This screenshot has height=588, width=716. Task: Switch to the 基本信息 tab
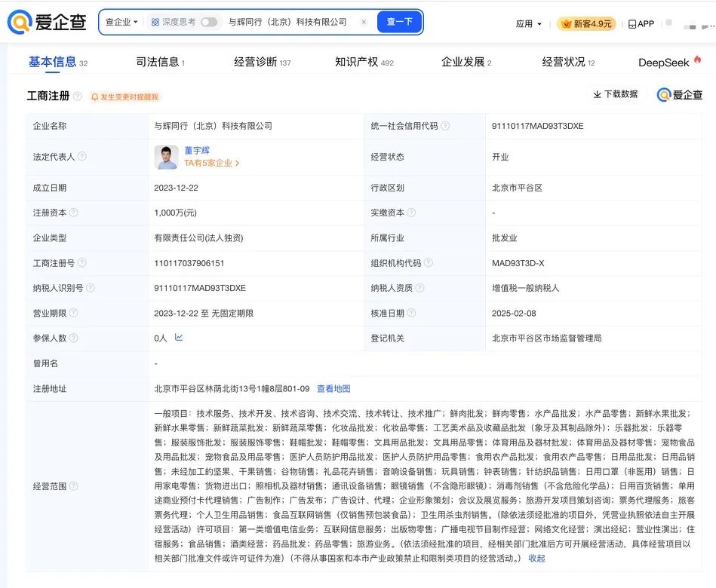57,62
